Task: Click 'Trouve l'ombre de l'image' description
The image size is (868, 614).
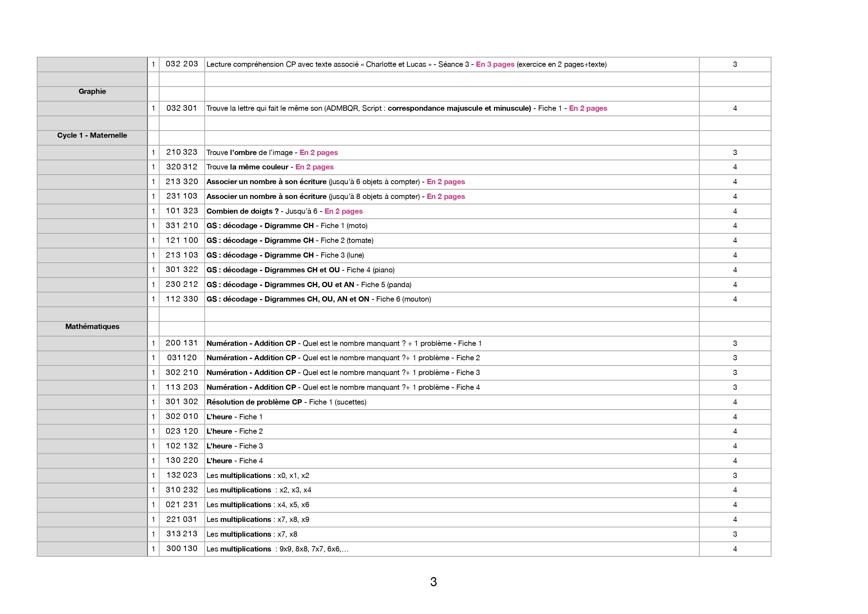Action: (272, 153)
